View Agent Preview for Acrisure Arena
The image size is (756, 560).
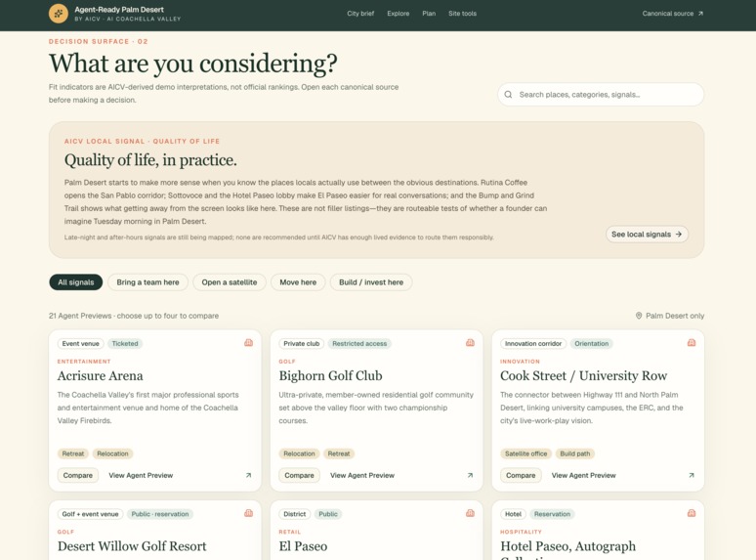[x=141, y=475]
